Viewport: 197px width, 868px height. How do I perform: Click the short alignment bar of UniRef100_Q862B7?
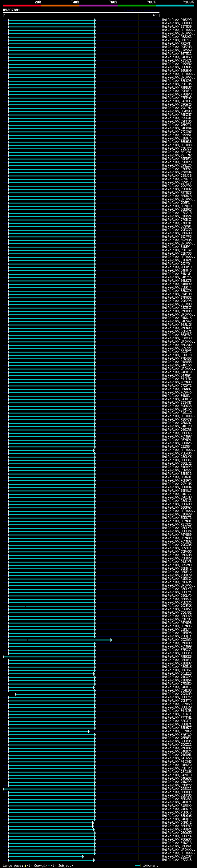(x=46, y=856)
